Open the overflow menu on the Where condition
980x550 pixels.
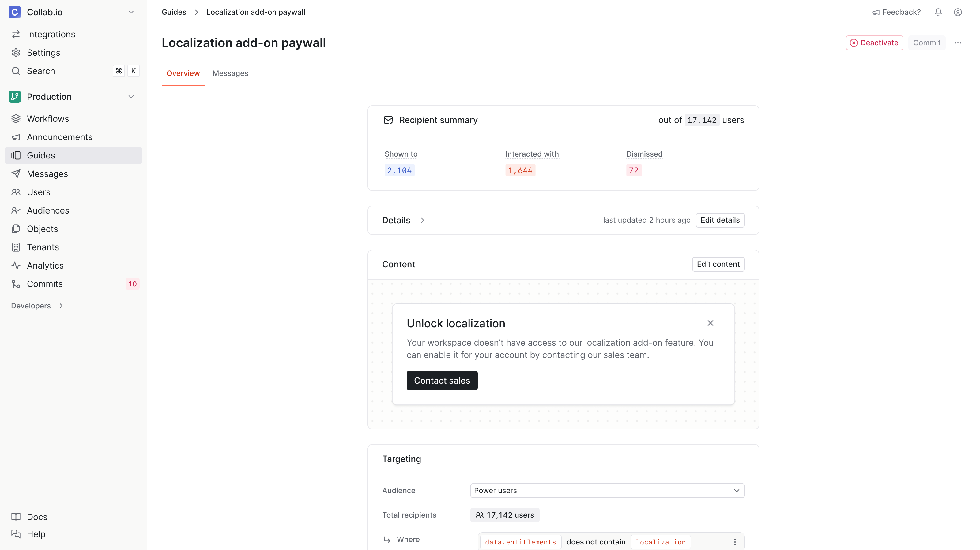click(x=735, y=542)
